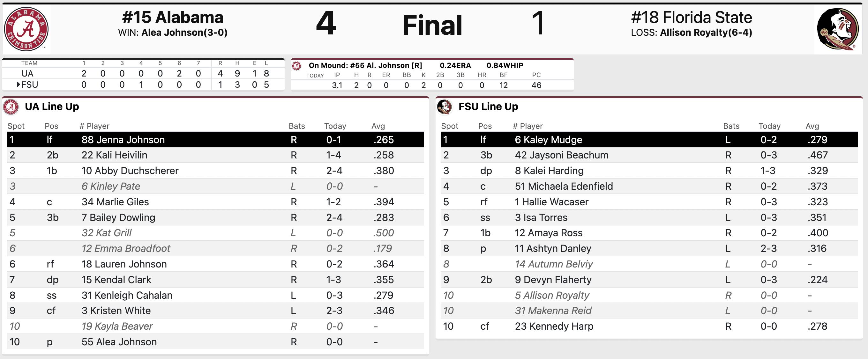Click the Alabama Crimson Tide logo
This screenshot has width=868, height=359.
[x=26, y=29]
